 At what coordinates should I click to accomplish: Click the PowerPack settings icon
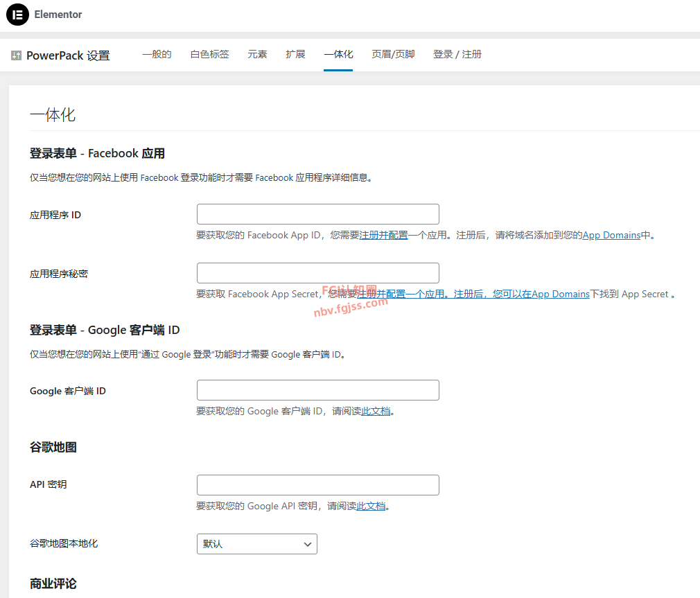[16, 55]
